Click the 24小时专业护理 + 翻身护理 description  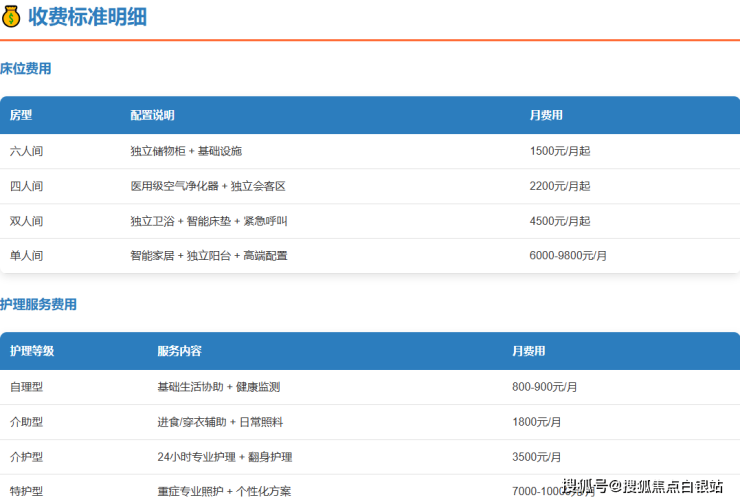224,457
